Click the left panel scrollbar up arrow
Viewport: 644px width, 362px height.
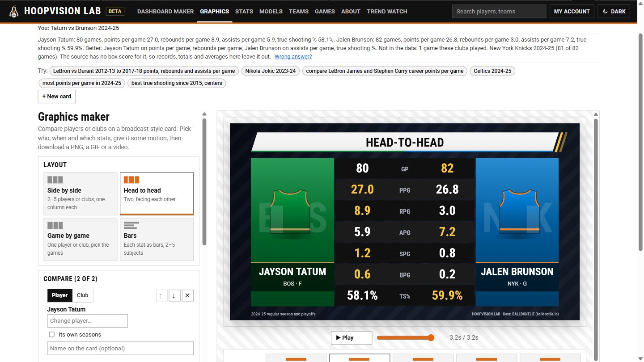204,114
